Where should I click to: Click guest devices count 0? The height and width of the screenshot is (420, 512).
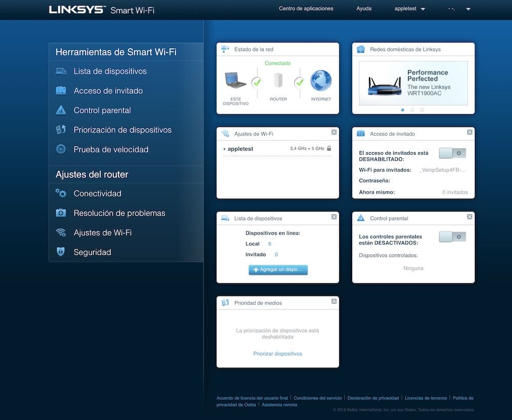[x=276, y=255]
